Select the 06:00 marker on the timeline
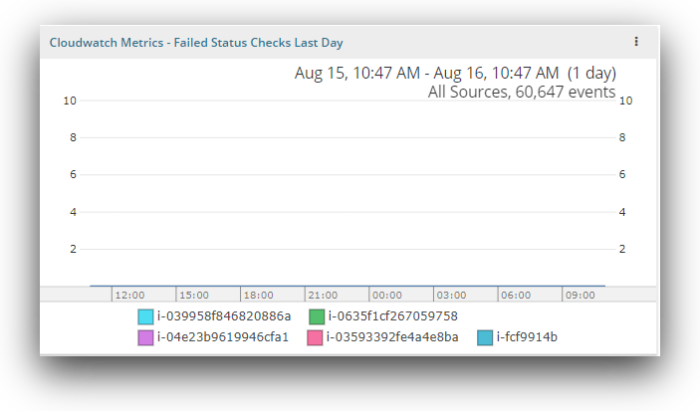This screenshot has width=700, height=411. tap(515, 295)
